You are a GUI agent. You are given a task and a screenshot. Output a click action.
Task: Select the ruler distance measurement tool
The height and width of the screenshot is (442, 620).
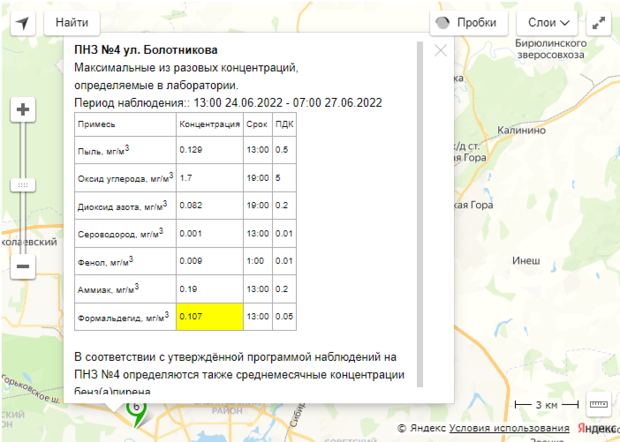pyautogui.click(x=598, y=405)
